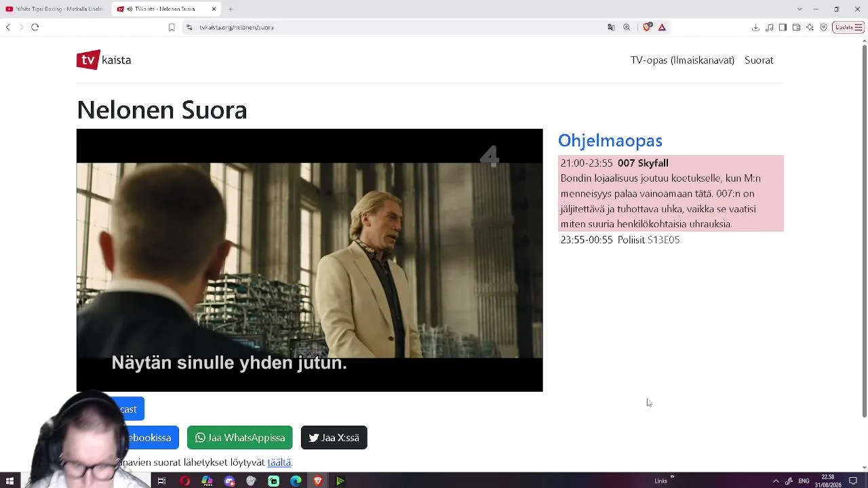Expand the tab search dropdown arrow
868x488 pixels.
[x=800, y=9]
